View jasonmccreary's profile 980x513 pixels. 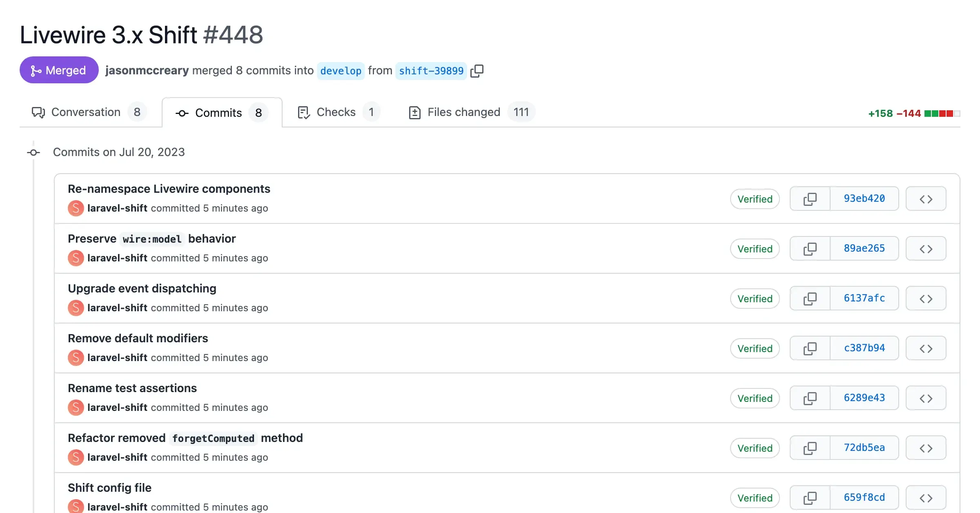coord(147,70)
